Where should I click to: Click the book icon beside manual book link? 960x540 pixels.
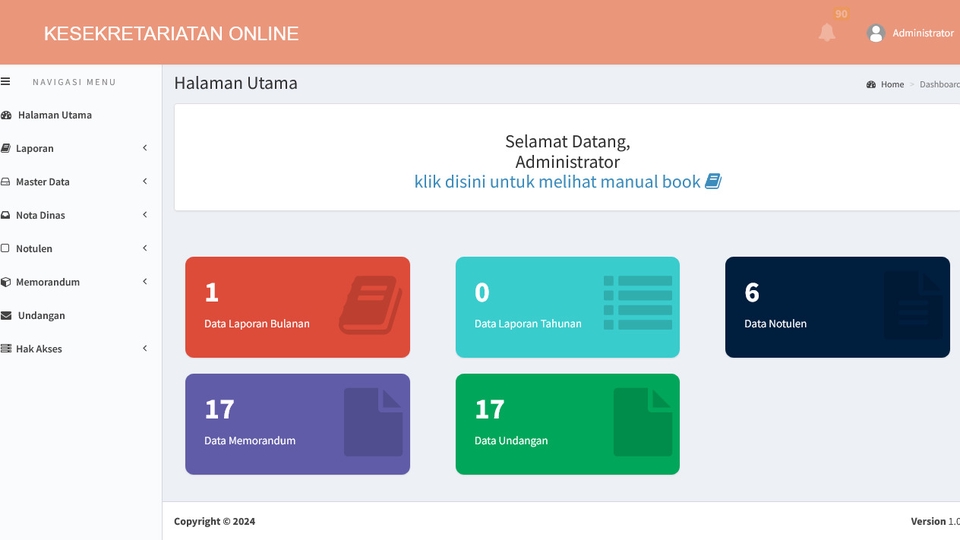tap(713, 181)
